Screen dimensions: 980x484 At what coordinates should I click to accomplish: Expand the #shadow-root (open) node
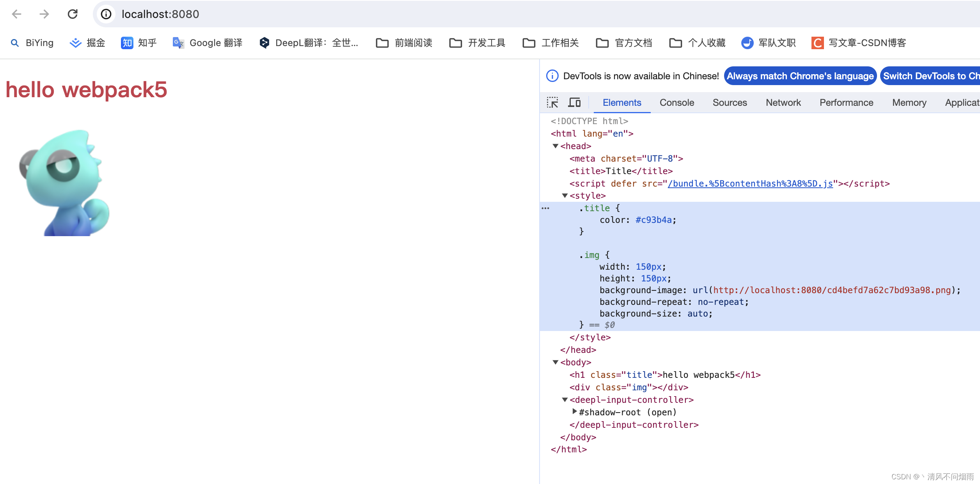[574, 411]
